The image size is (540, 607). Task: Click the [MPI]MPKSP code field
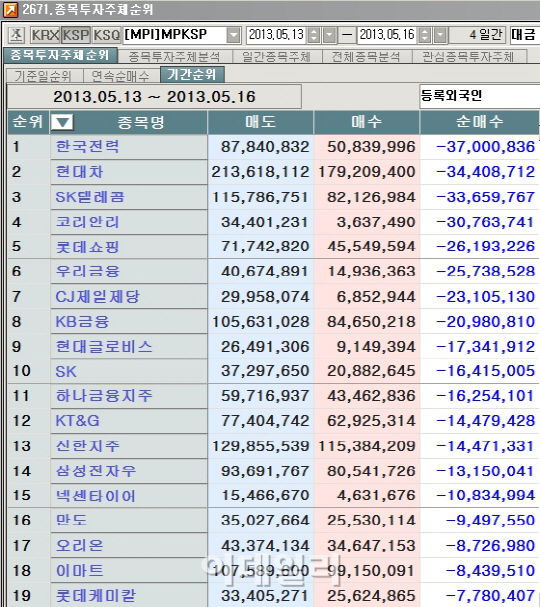click(175, 35)
